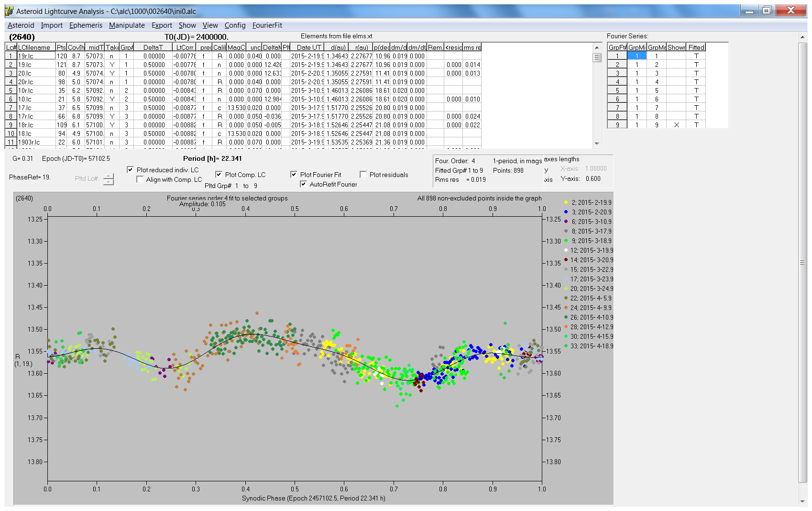This screenshot has height=511, width=812.
Task: Select lightcurve row 6 filename 10.lc
Action: (x=36, y=99)
